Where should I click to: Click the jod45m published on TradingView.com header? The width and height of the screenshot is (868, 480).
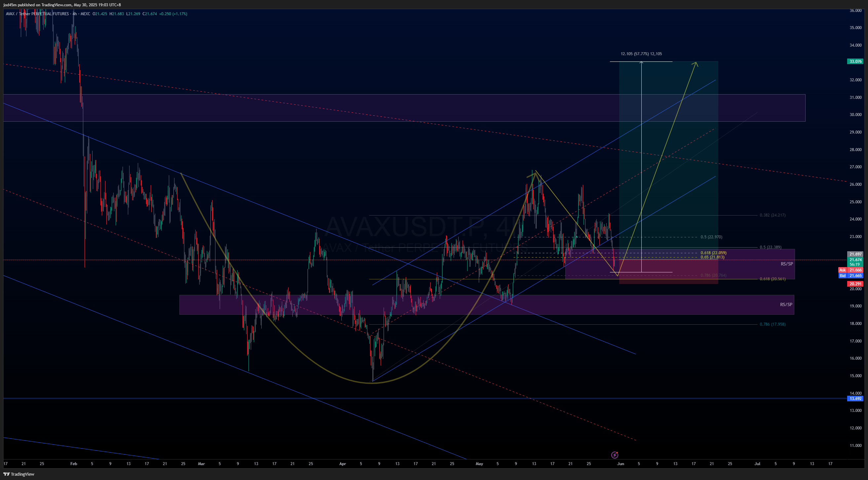[62, 5]
